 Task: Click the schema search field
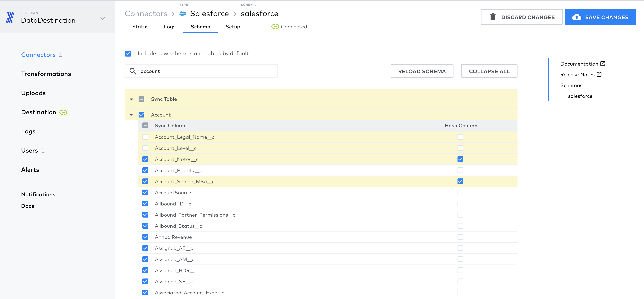point(208,71)
